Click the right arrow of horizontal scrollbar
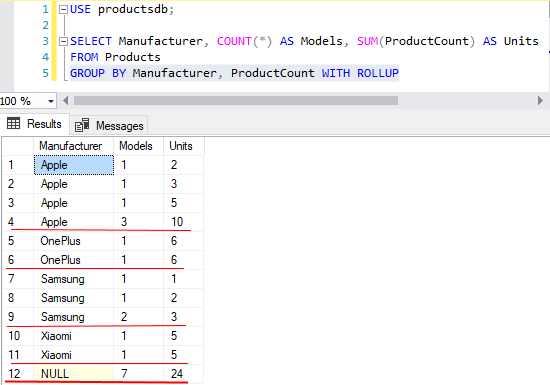This screenshot has width=550, height=385. 540,101
